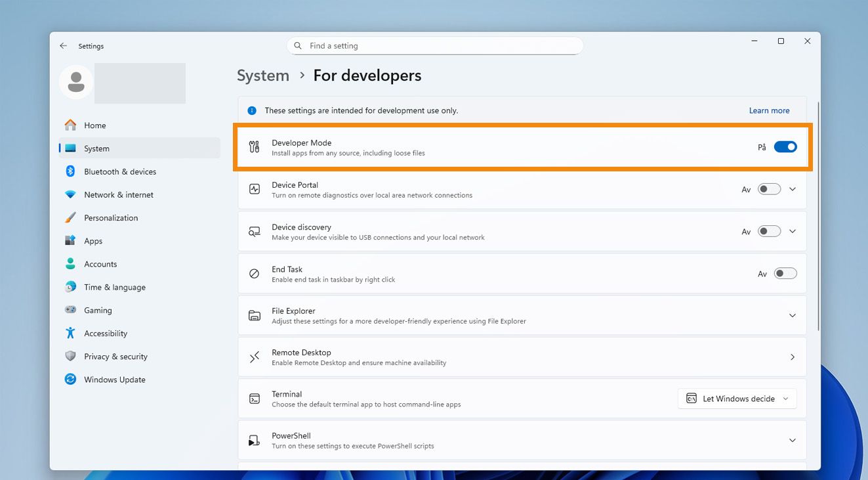Open Home in the sidebar
The width and height of the screenshot is (868, 480).
coord(140,125)
